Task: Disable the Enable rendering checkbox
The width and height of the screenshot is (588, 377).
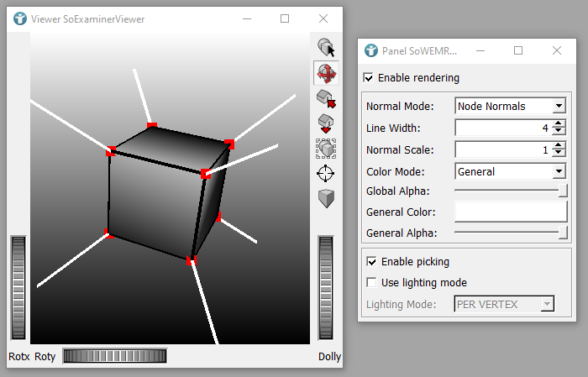Action: click(369, 78)
